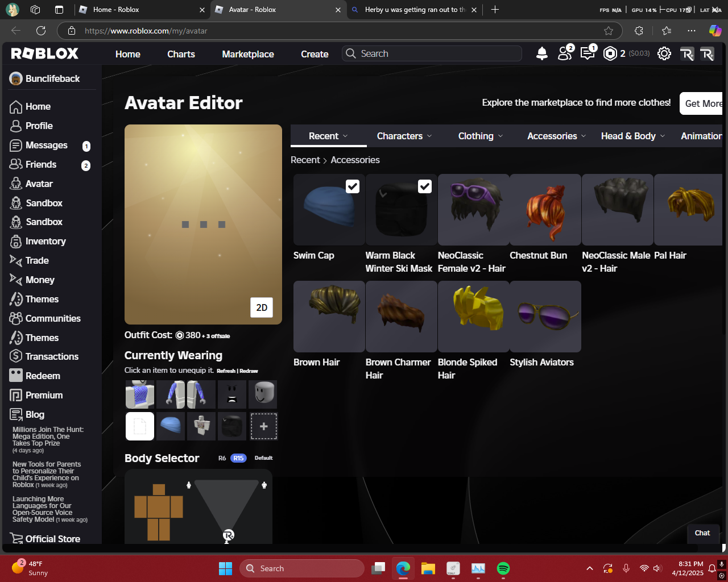The image size is (728, 582).
Task: Open the notifications bell icon
Action: tap(542, 53)
